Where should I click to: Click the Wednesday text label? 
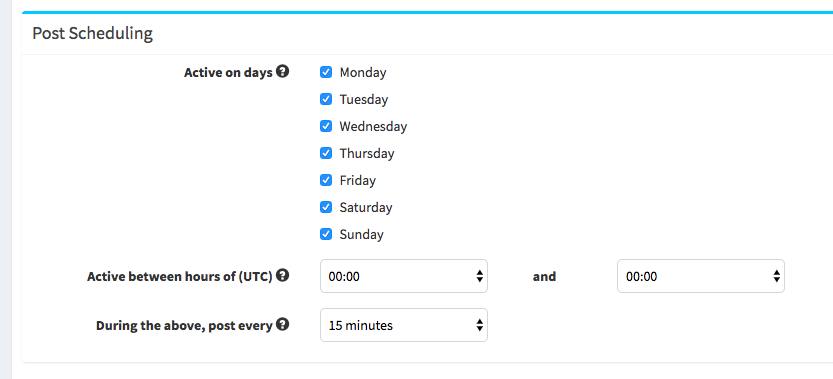[x=373, y=127]
